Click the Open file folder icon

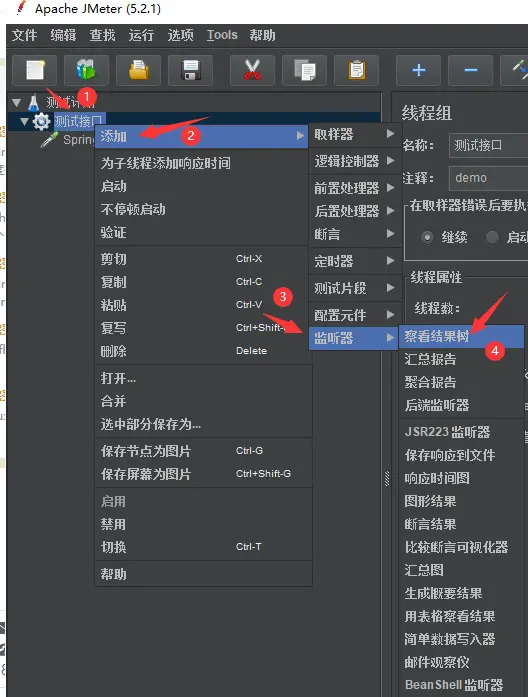(138, 70)
